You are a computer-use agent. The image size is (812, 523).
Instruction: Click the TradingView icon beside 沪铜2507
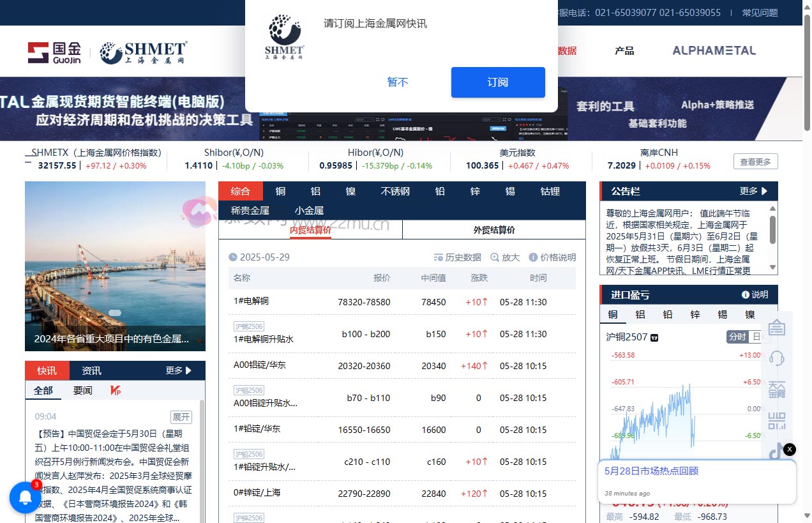click(654, 337)
